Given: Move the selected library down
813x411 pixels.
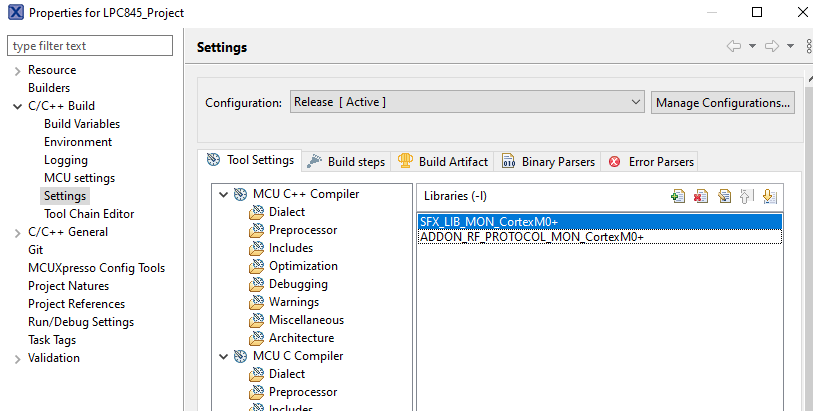Looking at the screenshot, I should pos(769,196).
